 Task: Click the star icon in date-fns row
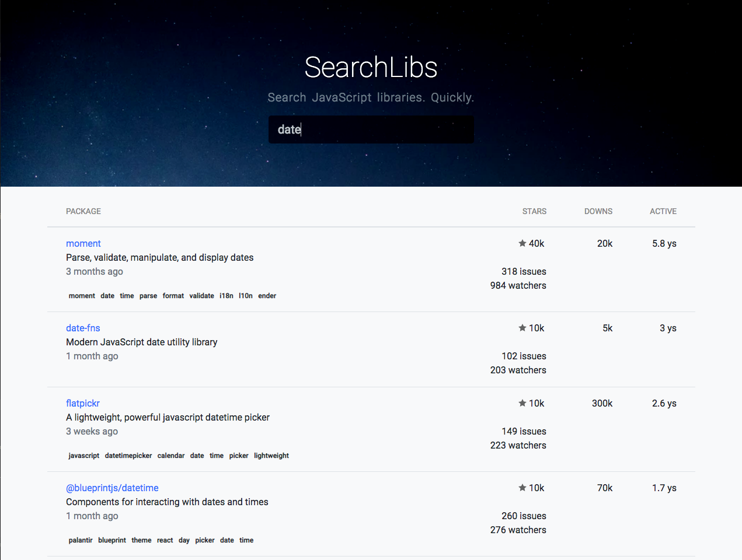pos(522,328)
